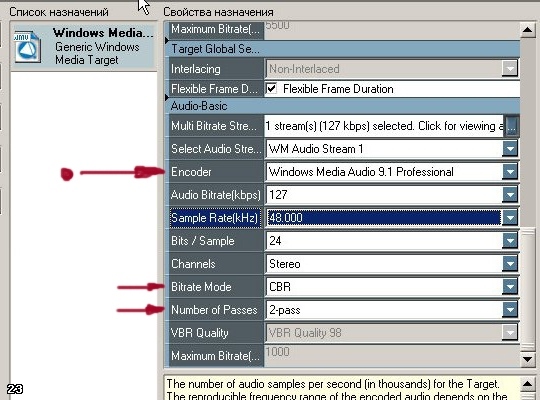Click the properties list scroll-up arrow

tap(527, 30)
